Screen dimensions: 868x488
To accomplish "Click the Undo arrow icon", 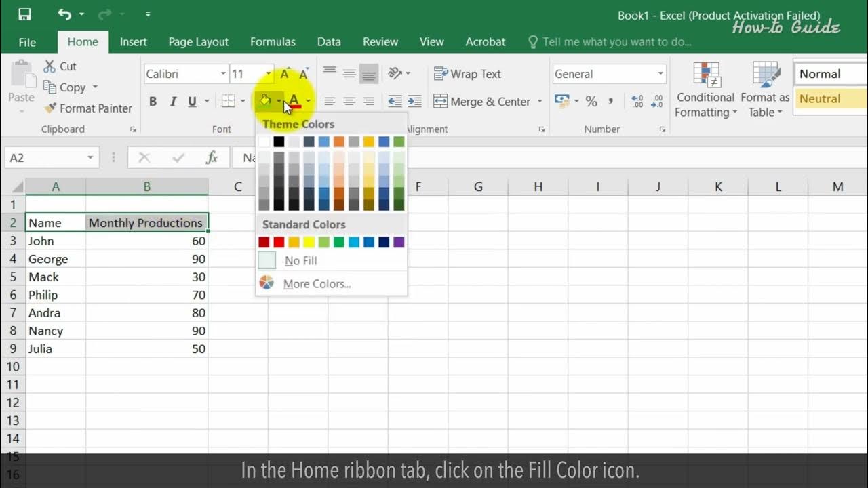I will click(x=64, y=14).
